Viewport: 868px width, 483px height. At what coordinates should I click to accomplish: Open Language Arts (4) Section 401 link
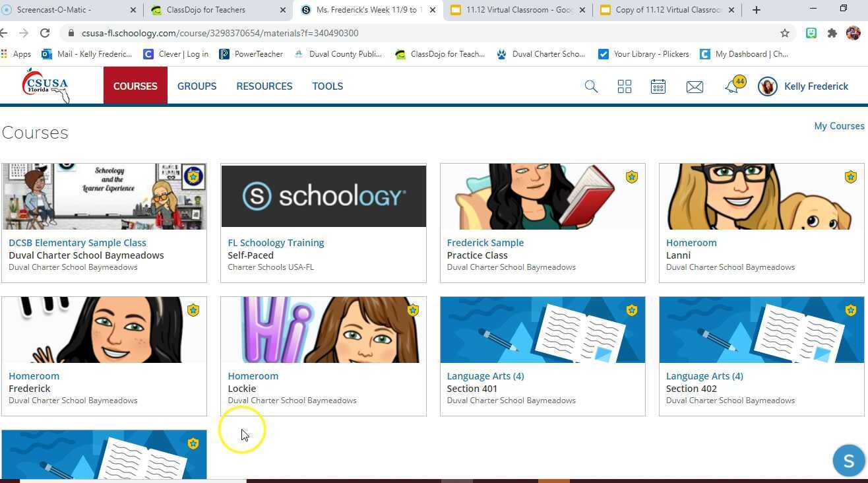(x=485, y=376)
